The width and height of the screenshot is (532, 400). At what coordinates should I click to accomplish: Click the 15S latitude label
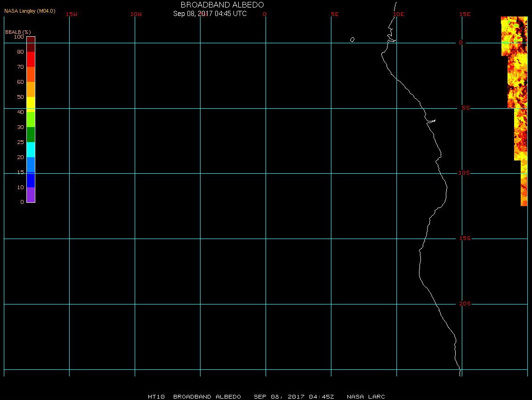[x=465, y=239]
